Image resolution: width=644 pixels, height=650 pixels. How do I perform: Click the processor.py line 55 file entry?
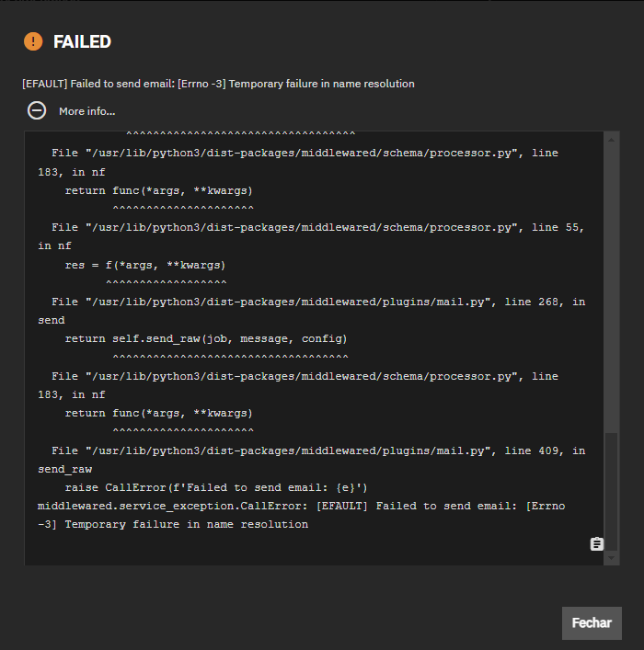point(311,236)
